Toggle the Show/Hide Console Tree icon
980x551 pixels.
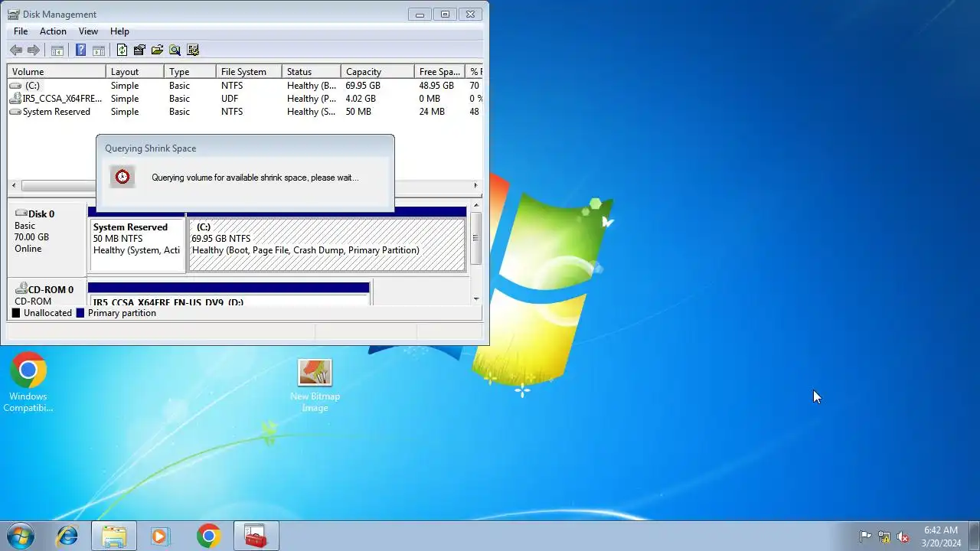coord(57,51)
